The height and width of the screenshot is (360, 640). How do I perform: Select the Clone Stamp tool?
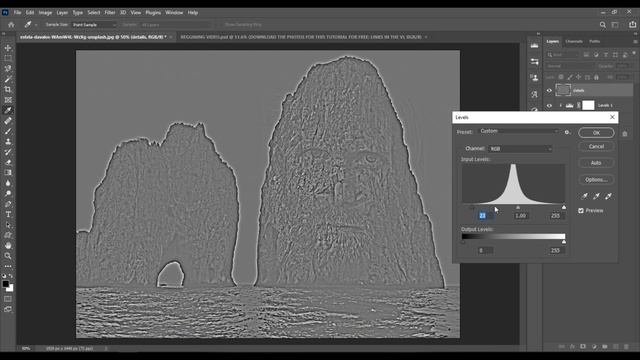pos(8,142)
